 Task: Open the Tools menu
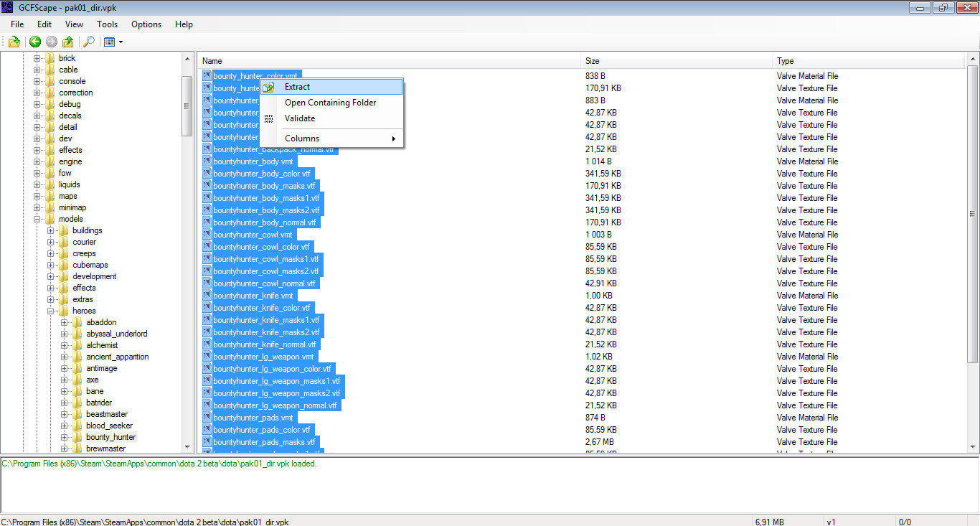[x=107, y=24]
